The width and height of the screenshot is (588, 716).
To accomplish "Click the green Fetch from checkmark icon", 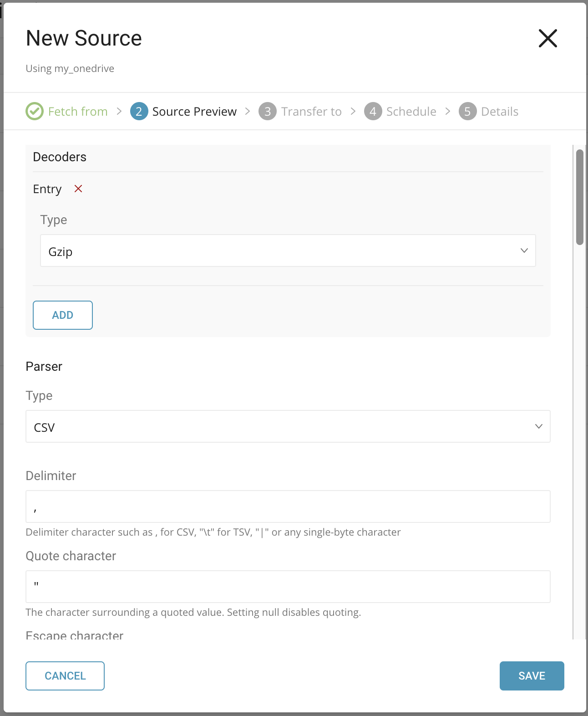I will point(35,111).
